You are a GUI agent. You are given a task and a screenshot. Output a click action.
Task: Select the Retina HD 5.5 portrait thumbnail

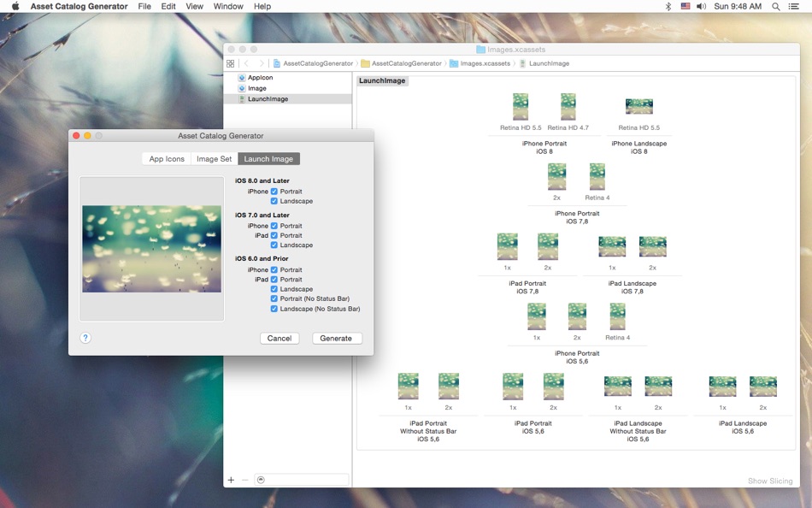(x=521, y=107)
